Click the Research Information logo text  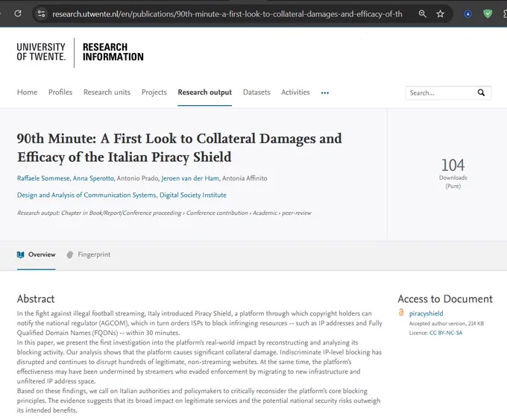point(113,52)
